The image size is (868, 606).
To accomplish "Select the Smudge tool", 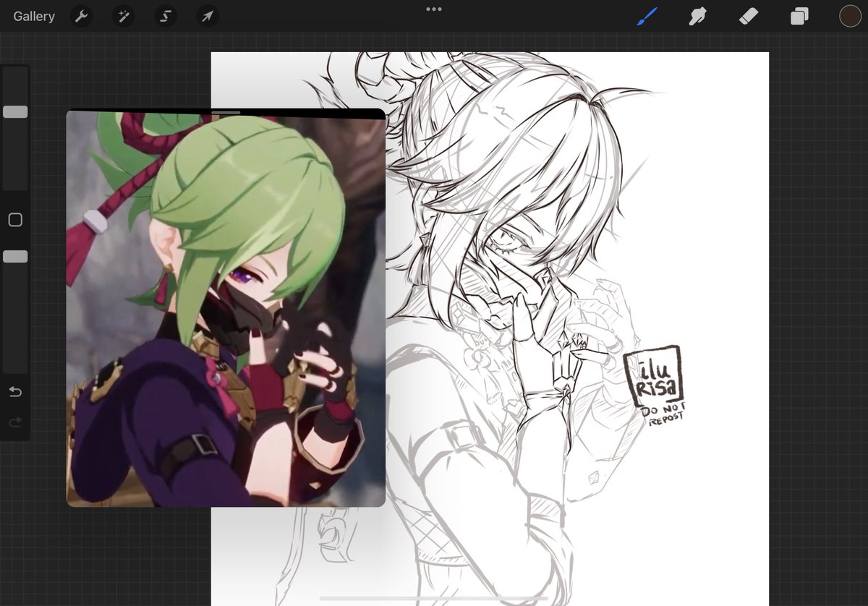I will click(697, 16).
